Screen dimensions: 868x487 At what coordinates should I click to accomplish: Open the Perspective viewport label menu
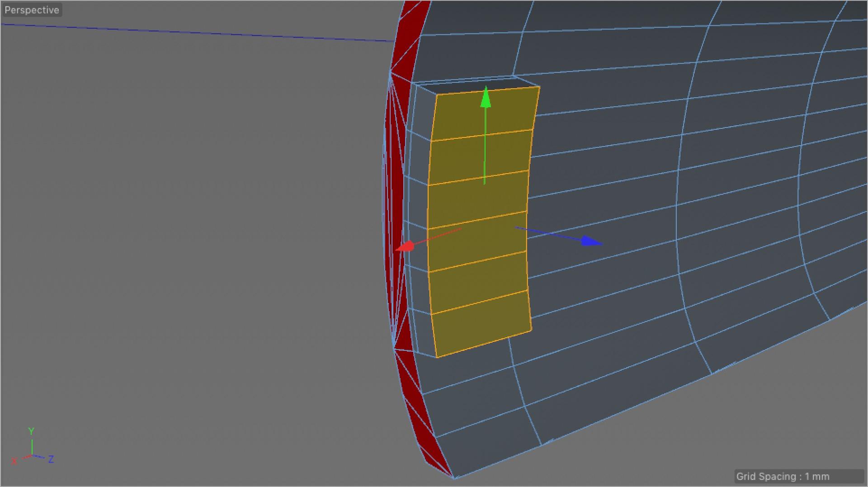coord(32,10)
